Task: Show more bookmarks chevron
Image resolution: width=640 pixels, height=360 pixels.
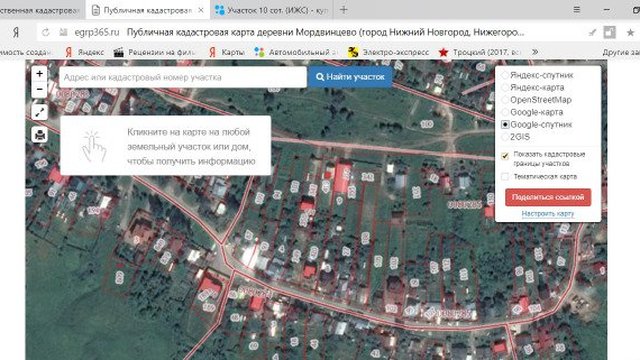Action: (x=535, y=52)
